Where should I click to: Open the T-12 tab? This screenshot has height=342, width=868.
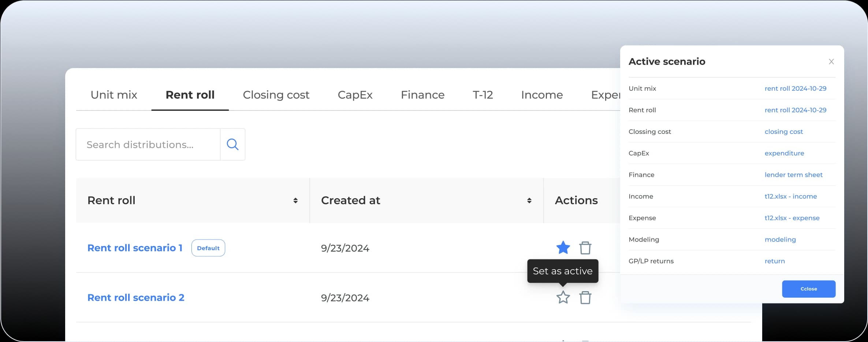pyautogui.click(x=483, y=95)
